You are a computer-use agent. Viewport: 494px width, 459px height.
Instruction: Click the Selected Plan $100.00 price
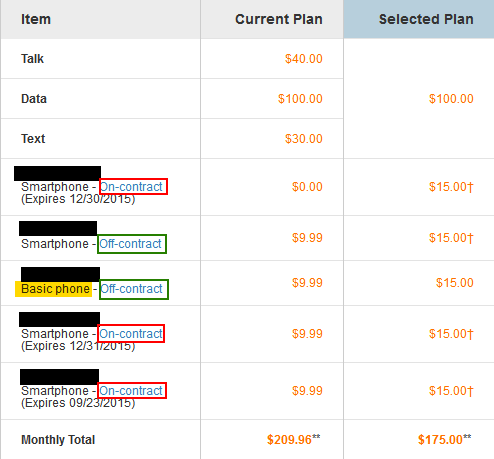tap(451, 99)
